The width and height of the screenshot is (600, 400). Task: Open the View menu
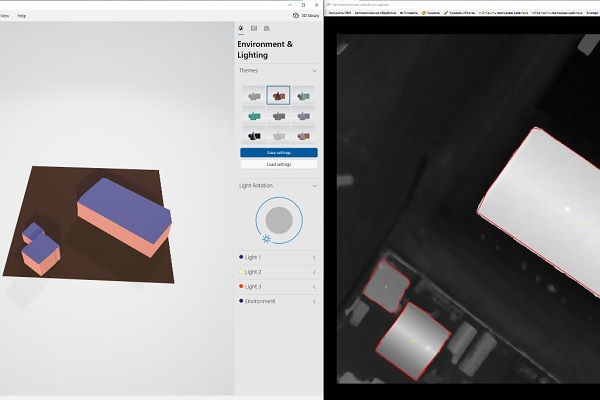coord(5,16)
